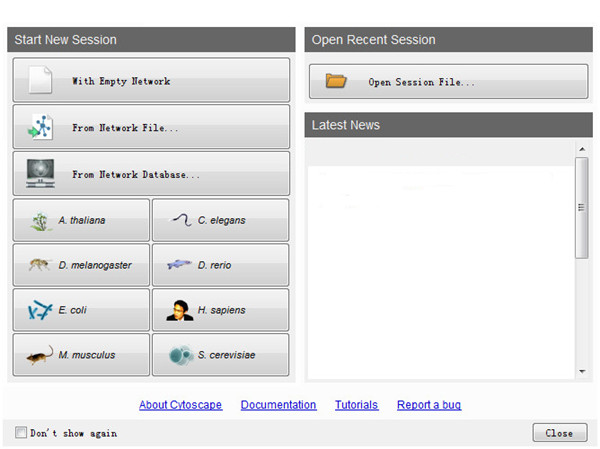Viewport: 600px width, 449px height.
Task: Click the H. sapiens person icon
Action: pyautogui.click(x=181, y=310)
